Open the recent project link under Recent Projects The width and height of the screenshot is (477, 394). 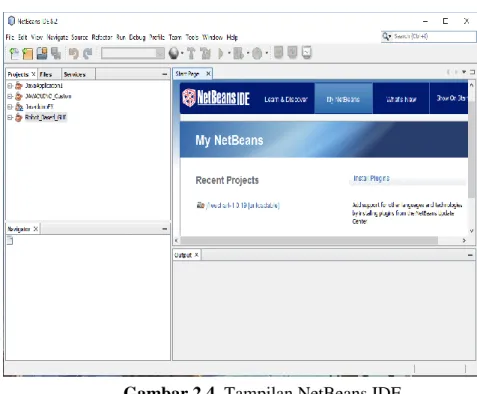point(243,205)
